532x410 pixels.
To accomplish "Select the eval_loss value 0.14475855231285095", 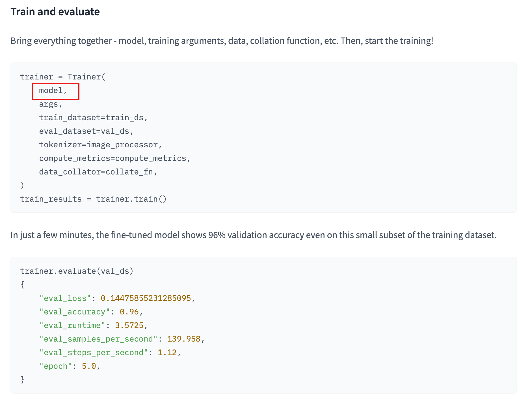I will click(x=148, y=298).
